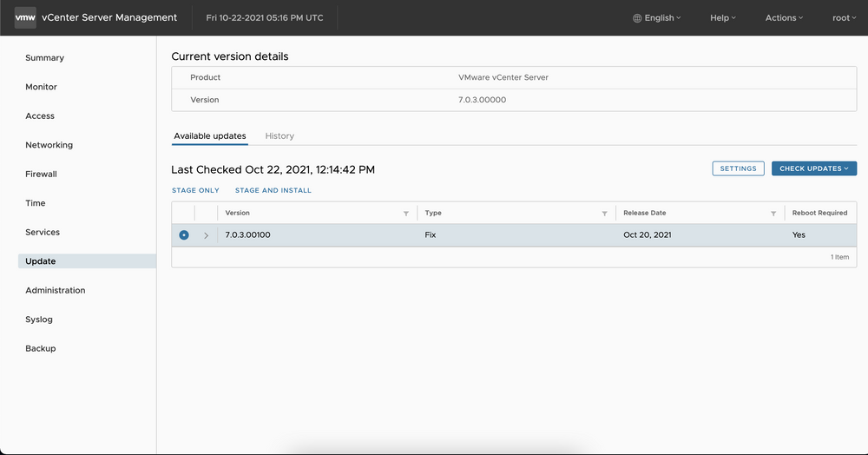Open the Time section

pyautogui.click(x=35, y=203)
